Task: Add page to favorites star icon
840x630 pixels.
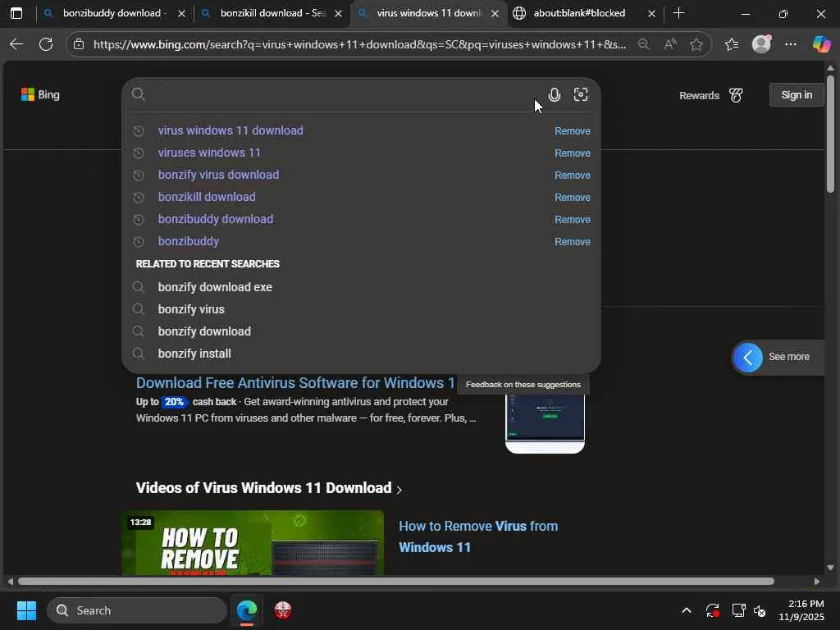Action: pos(696,44)
